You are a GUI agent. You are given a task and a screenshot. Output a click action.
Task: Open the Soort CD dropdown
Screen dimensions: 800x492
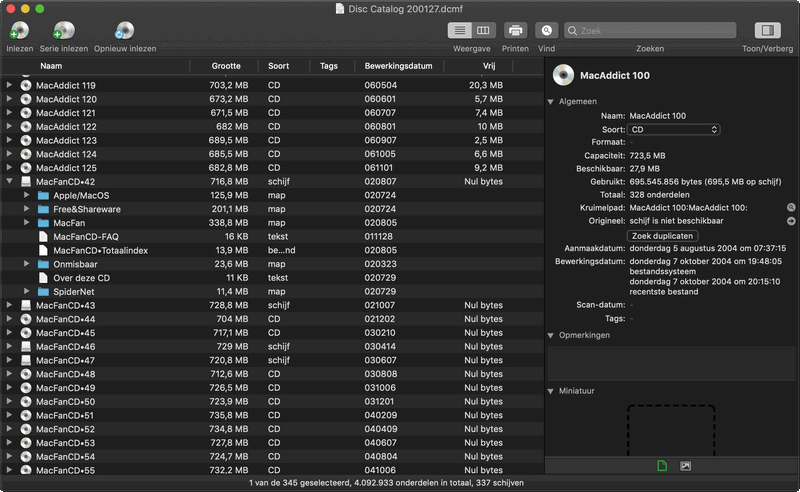coord(673,130)
